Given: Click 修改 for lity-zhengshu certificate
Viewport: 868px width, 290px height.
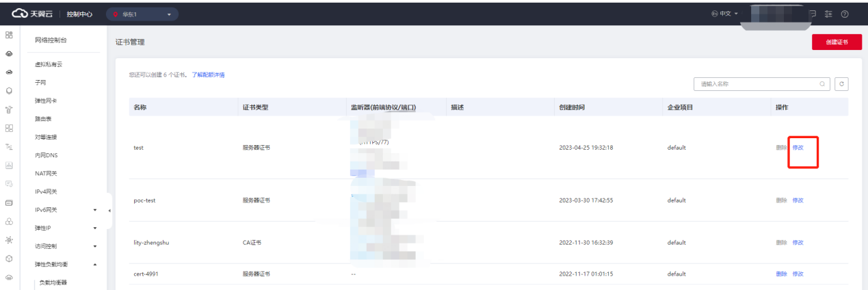Looking at the screenshot, I should pyautogui.click(x=798, y=242).
